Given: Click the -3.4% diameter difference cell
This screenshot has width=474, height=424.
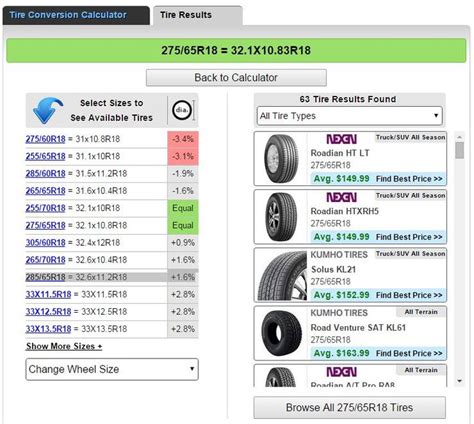Looking at the screenshot, I should [183, 139].
